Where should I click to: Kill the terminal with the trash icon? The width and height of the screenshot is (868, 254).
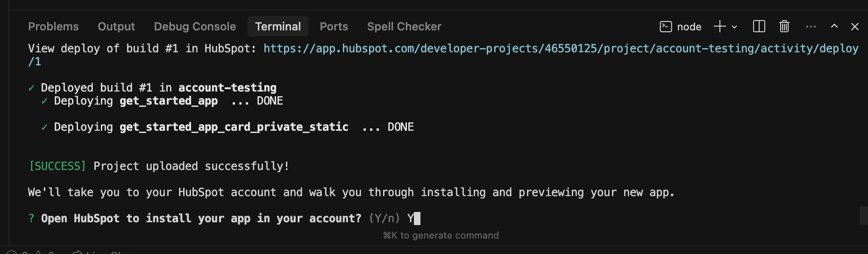784,27
